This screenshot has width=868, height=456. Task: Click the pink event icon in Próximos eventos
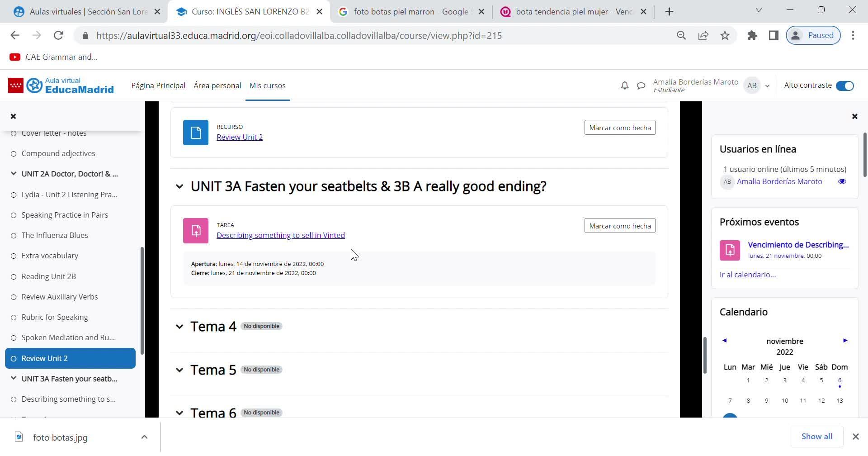pyautogui.click(x=730, y=250)
